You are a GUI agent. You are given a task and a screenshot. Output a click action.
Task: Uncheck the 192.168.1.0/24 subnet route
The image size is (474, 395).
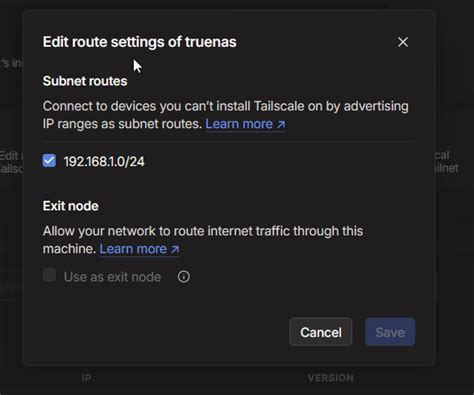(49, 161)
